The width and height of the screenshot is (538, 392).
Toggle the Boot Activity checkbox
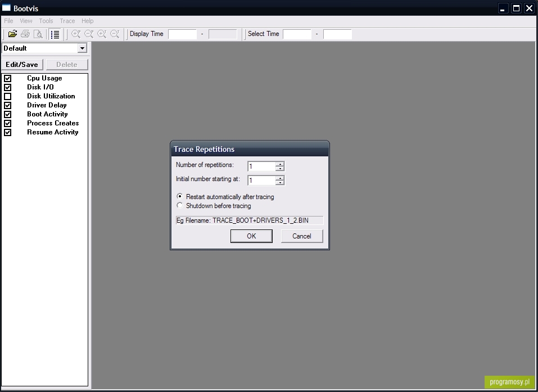[x=7, y=114]
